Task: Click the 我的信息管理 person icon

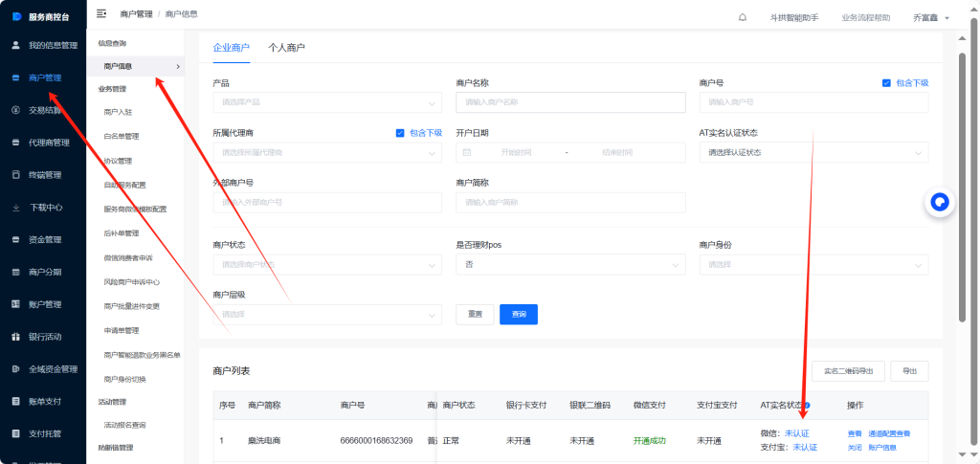Action: tap(16, 46)
